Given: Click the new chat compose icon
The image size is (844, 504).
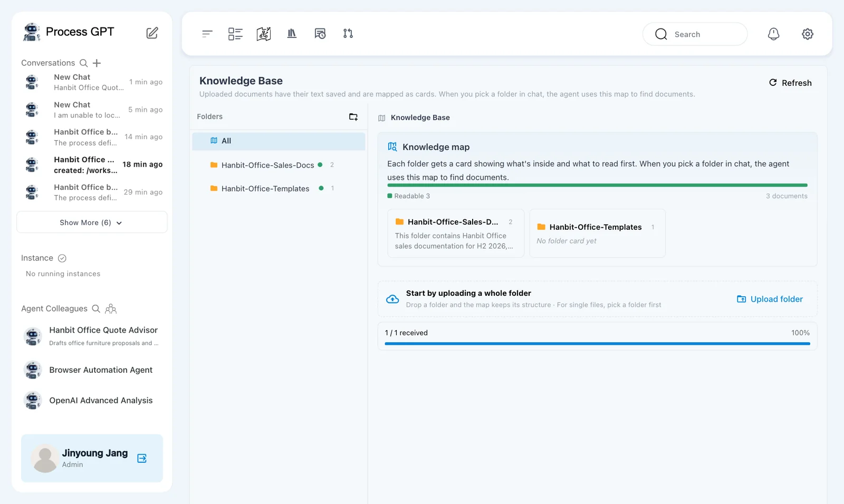Looking at the screenshot, I should [152, 33].
